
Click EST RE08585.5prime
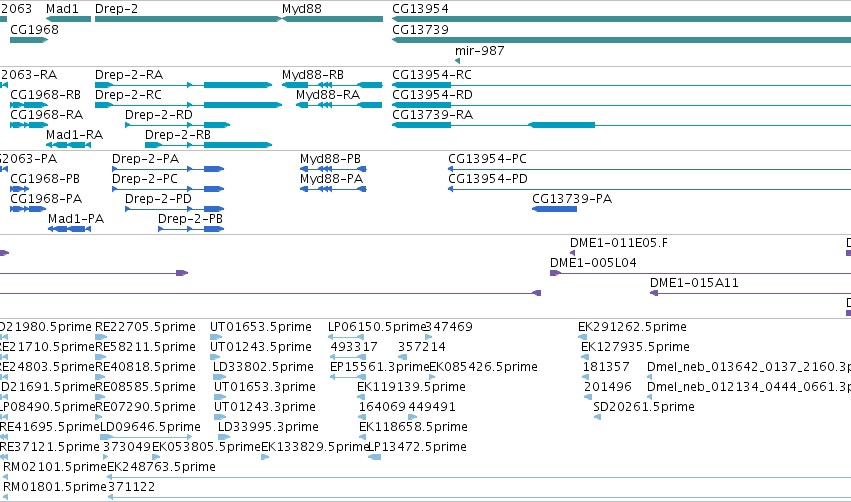(99, 397)
